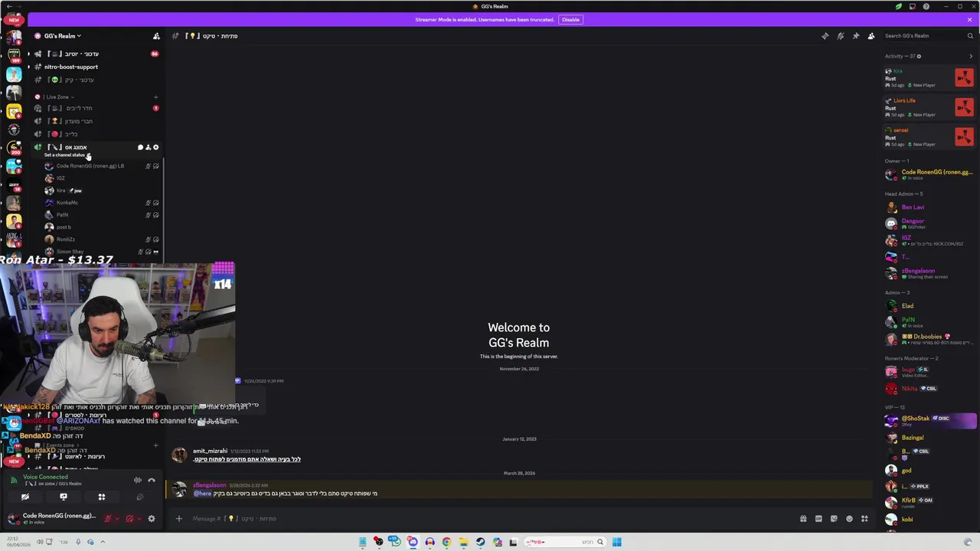Add a channel to Live Zone
980x551 pixels.
[x=155, y=97]
